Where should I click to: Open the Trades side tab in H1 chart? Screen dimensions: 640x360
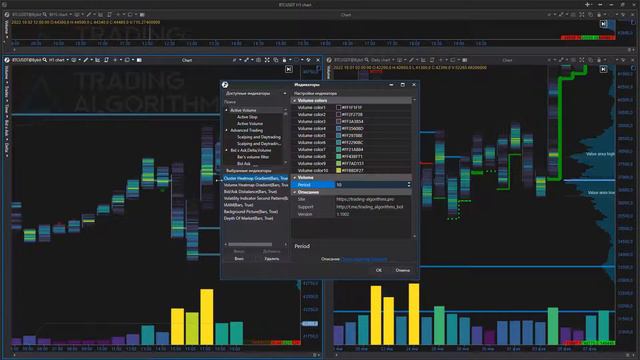click(x=7, y=91)
